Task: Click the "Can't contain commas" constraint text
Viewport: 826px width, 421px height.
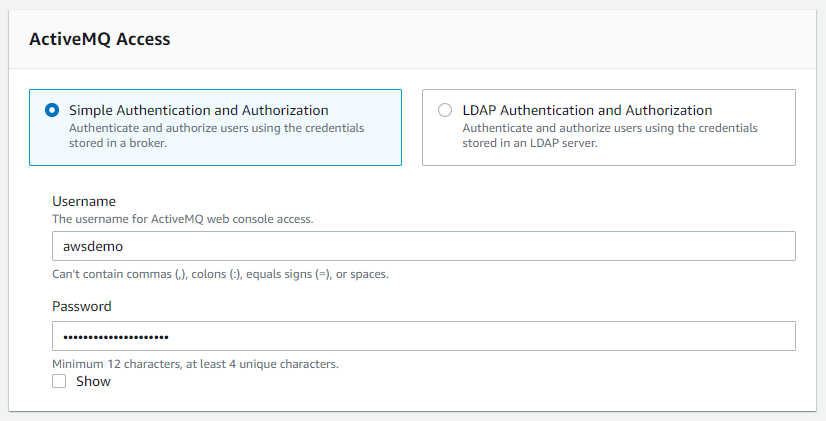Action: [x=220, y=274]
